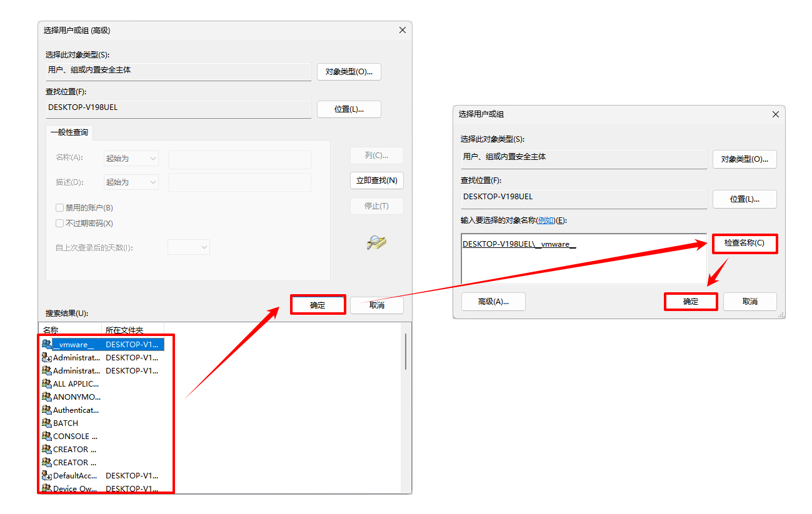Close the simple 选择用户或组 dialog
The height and width of the screenshot is (514, 812).
point(776,114)
